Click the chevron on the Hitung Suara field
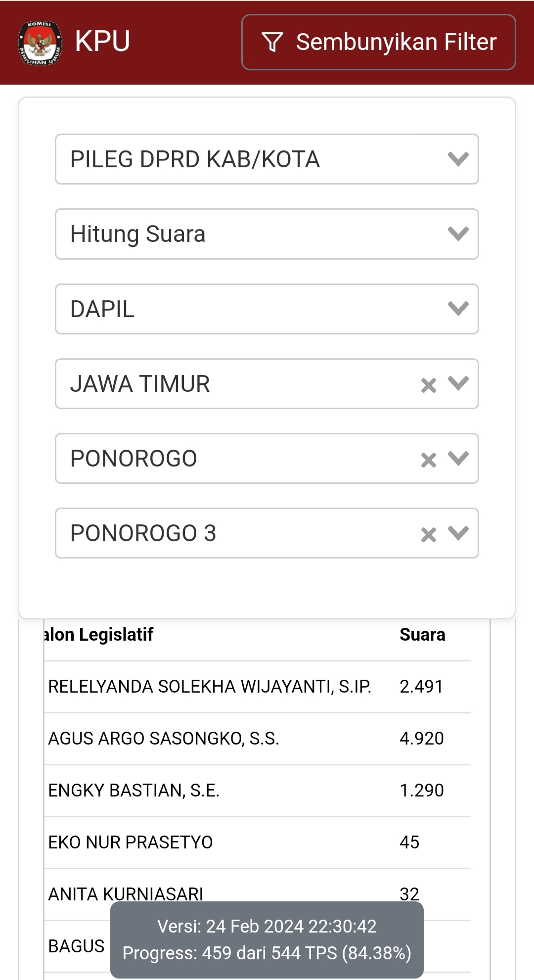 [457, 234]
